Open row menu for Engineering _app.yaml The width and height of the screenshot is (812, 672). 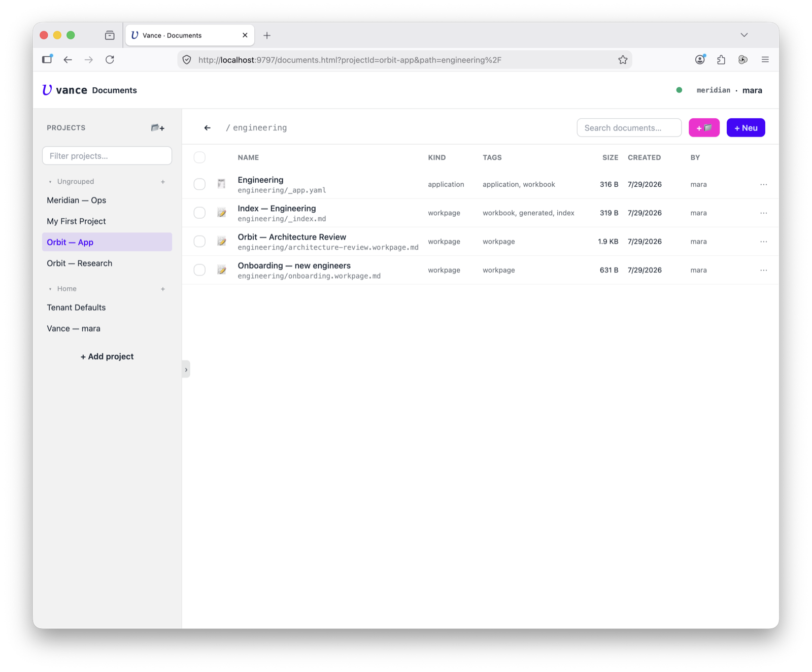[x=763, y=184]
